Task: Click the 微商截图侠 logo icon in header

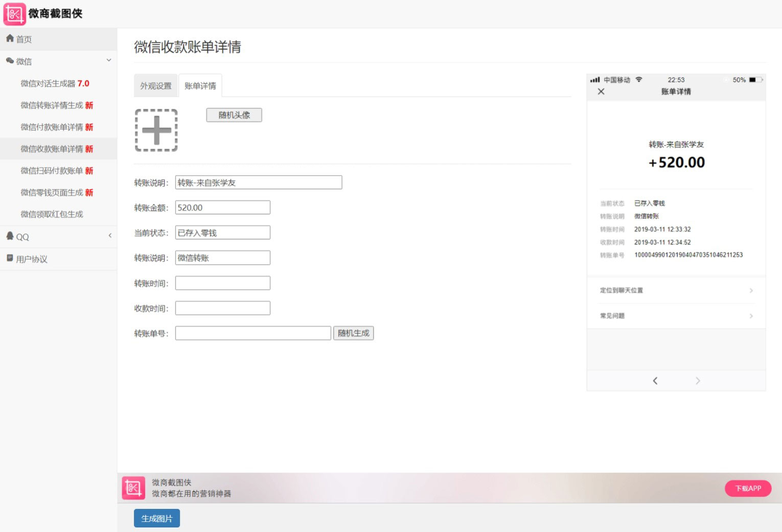Action: (14, 14)
